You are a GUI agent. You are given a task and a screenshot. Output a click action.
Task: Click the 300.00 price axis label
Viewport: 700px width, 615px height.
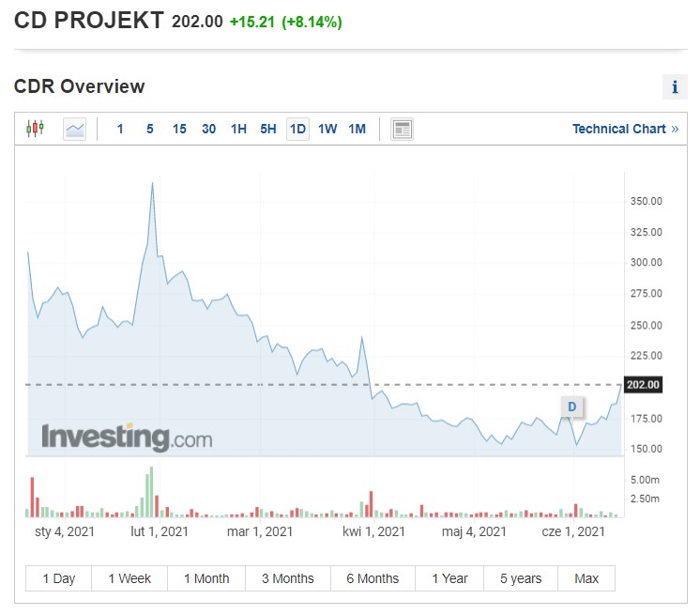pos(646,263)
